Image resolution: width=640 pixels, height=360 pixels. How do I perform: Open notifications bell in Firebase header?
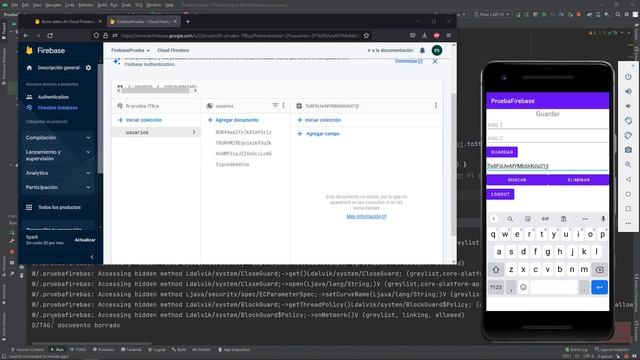[x=422, y=50]
